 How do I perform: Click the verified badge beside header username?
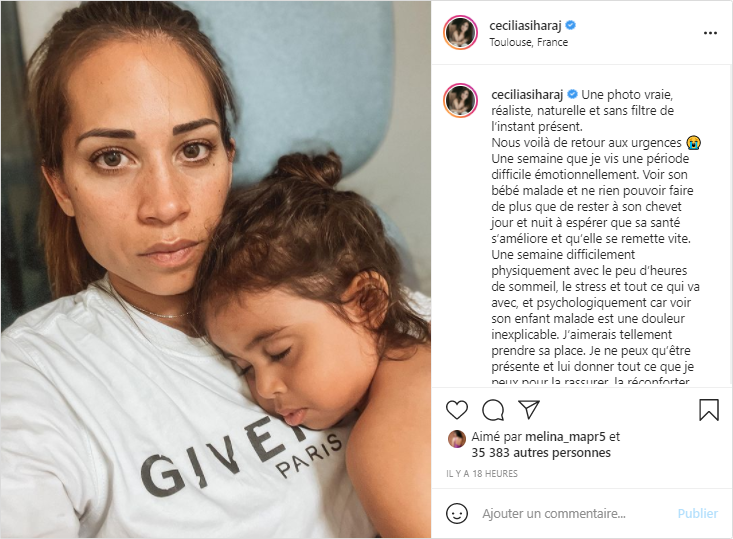click(x=570, y=25)
